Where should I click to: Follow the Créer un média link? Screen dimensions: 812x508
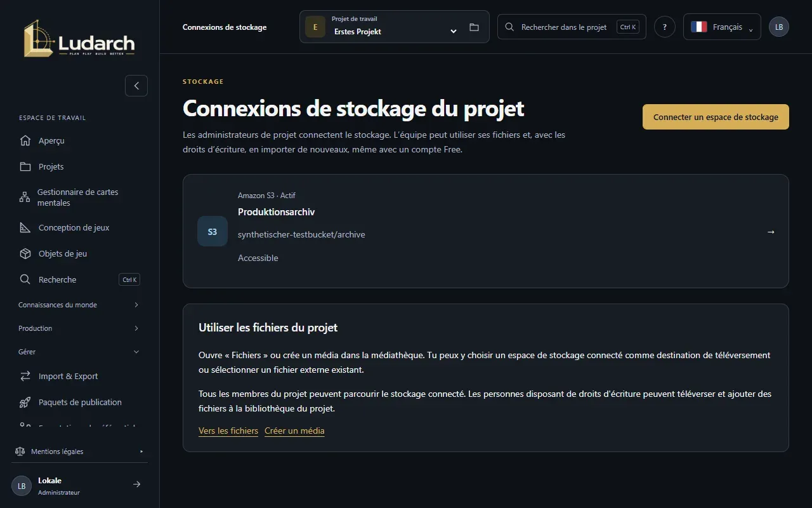point(294,431)
